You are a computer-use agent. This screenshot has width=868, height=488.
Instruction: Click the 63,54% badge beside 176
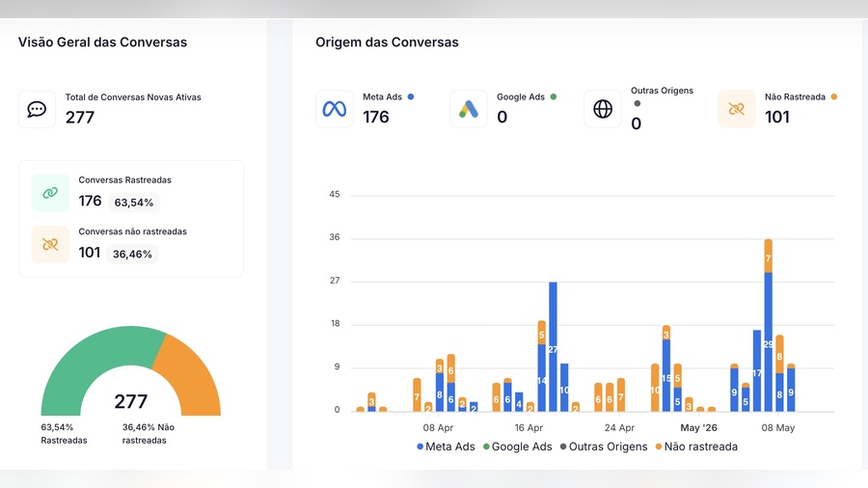(134, 203)
